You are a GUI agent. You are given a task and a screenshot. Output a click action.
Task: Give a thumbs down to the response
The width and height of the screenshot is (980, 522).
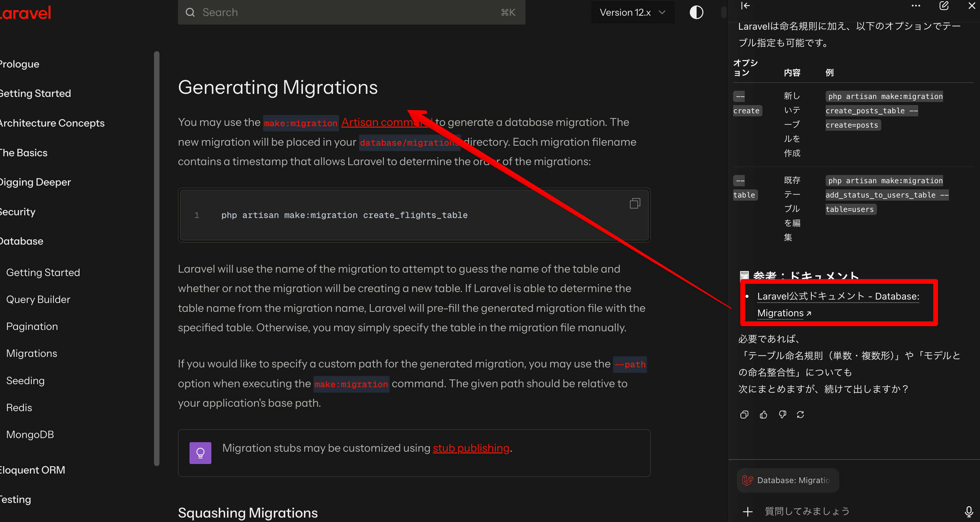(782, 415)
